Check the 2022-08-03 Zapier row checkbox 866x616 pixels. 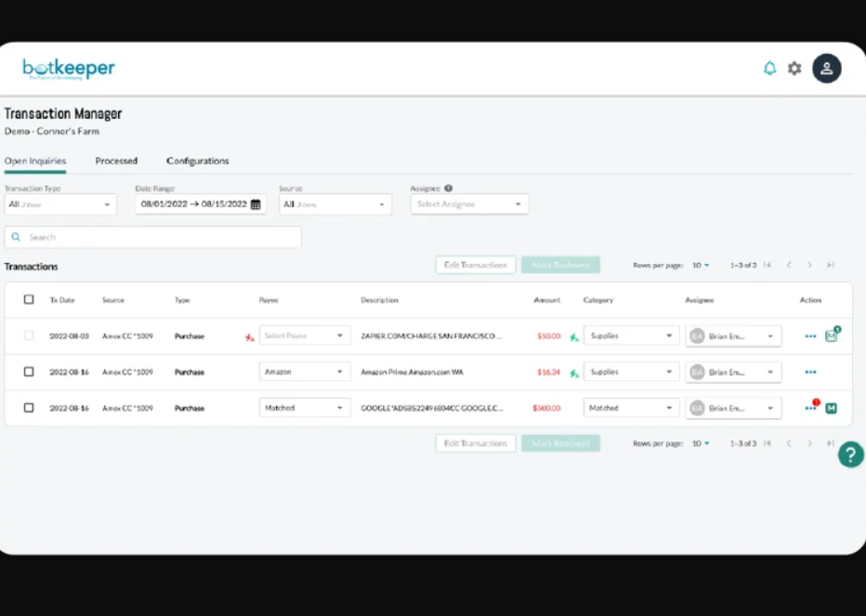coord(29,335)
